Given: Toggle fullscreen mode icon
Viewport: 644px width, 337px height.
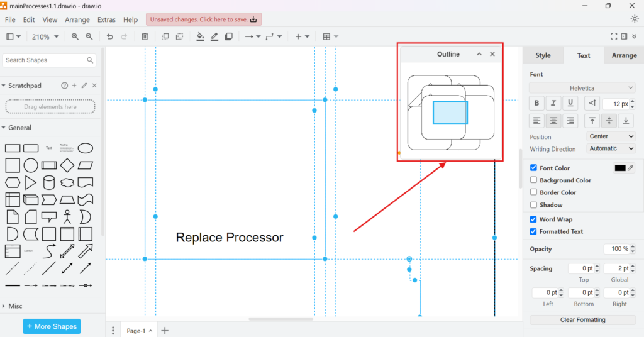Looking at the screenshot, I should click(614, 36).
